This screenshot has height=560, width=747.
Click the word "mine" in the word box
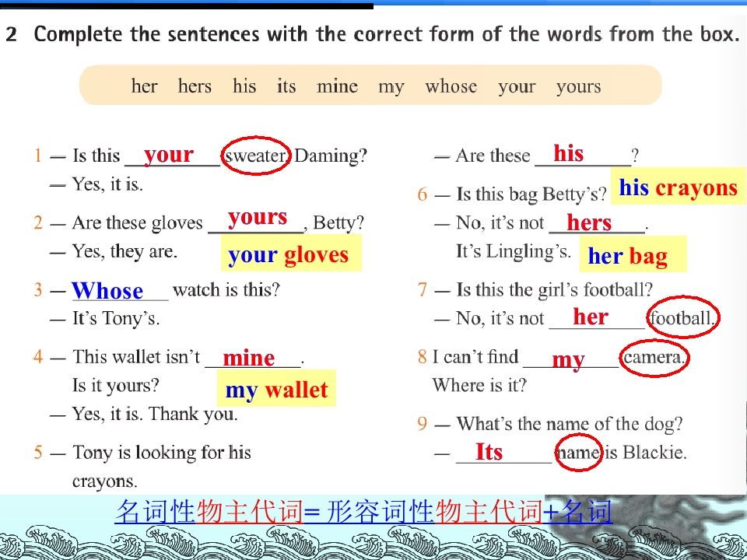[337, 86]
